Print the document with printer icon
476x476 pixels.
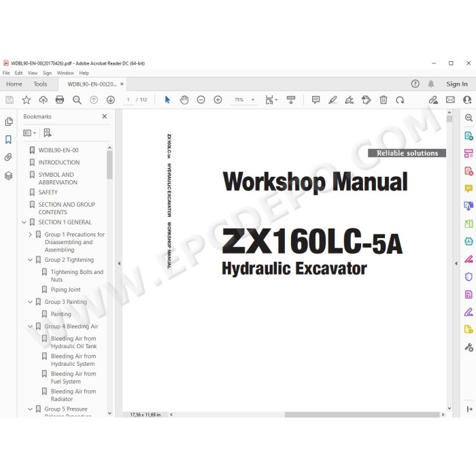click(60, 100)
